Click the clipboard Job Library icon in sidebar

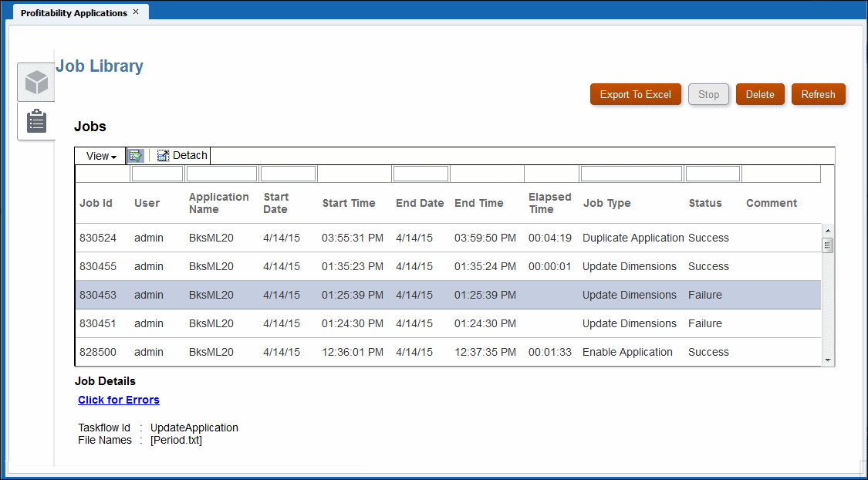[x=35, y=121]
